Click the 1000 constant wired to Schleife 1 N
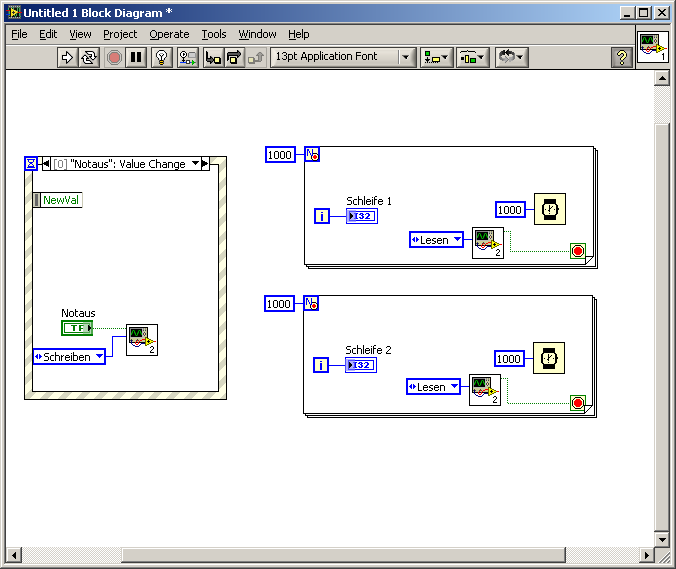Image resolution: width=676 pixels, height=569 pixels. click(280, 155)
